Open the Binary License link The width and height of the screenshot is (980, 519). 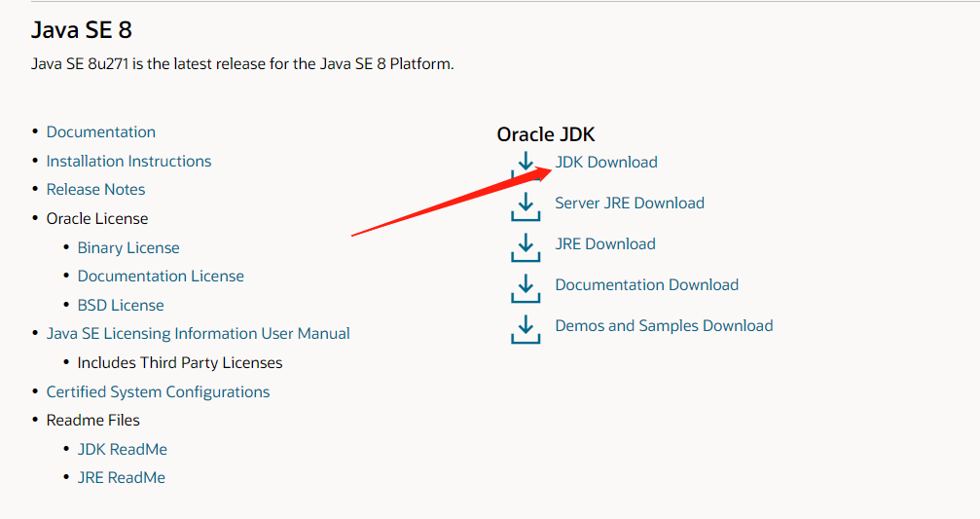point(128,247)
